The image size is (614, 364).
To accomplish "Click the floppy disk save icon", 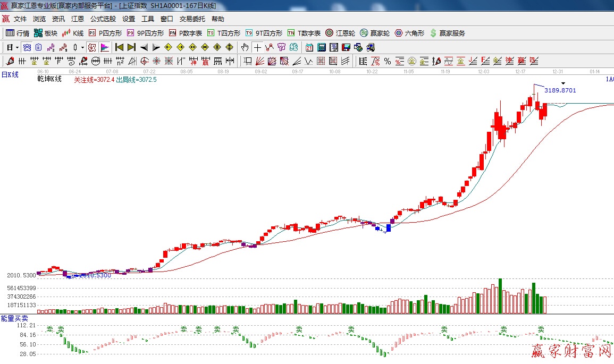I will (346, 47).
